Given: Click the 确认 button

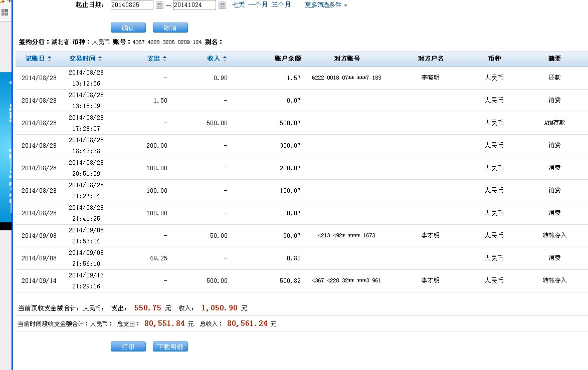Looking at the screenshot, I should tap(128, 28).
